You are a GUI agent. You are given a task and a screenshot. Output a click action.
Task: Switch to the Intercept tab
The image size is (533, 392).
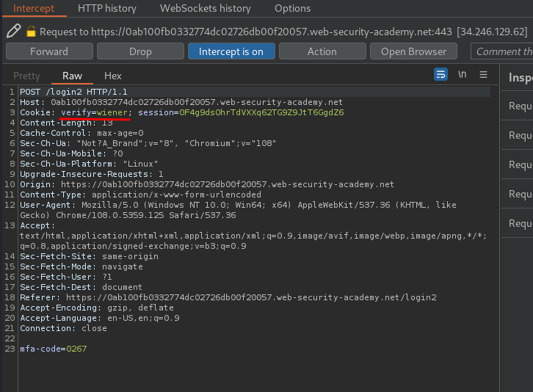coord(34,8)
